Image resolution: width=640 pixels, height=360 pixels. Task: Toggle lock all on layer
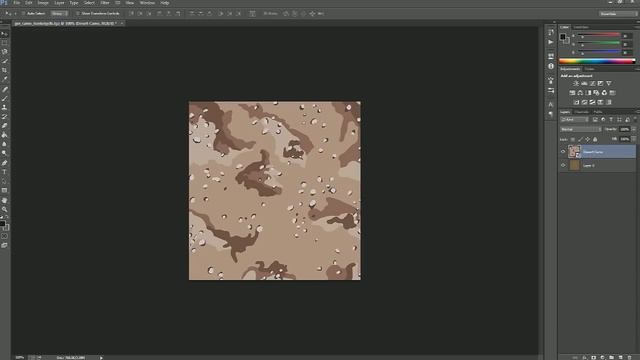click(595, 140)
